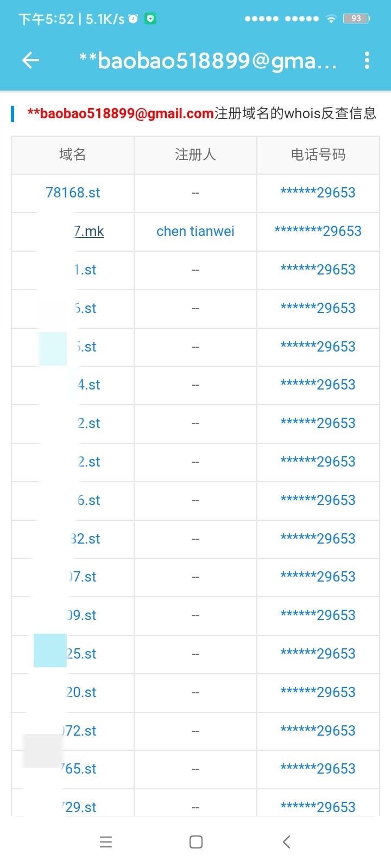391x868 pixels.
Task: Tap the red baobao518899@gmail.com email text
Action: point(121,113)
